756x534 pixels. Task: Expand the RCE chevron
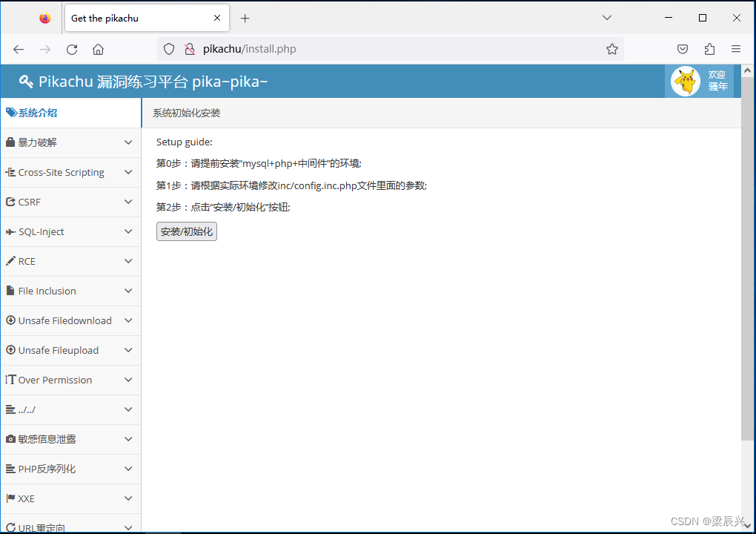point(128,261)
